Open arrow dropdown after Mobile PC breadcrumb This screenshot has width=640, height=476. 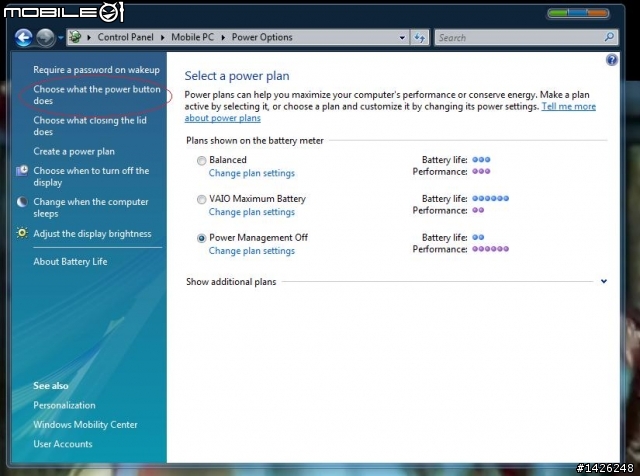[x=223, y=38]
